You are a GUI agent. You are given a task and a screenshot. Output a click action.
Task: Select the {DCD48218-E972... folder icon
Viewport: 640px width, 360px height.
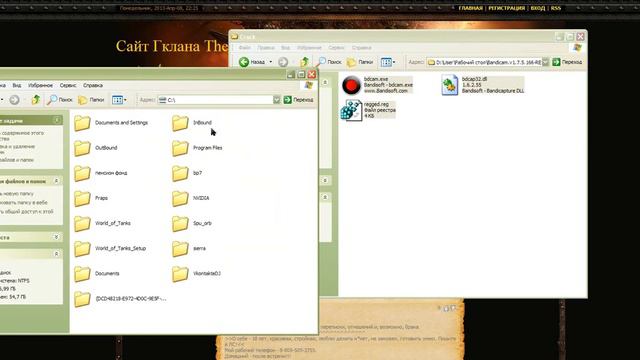pyautogui.click(x=82, y=299)
